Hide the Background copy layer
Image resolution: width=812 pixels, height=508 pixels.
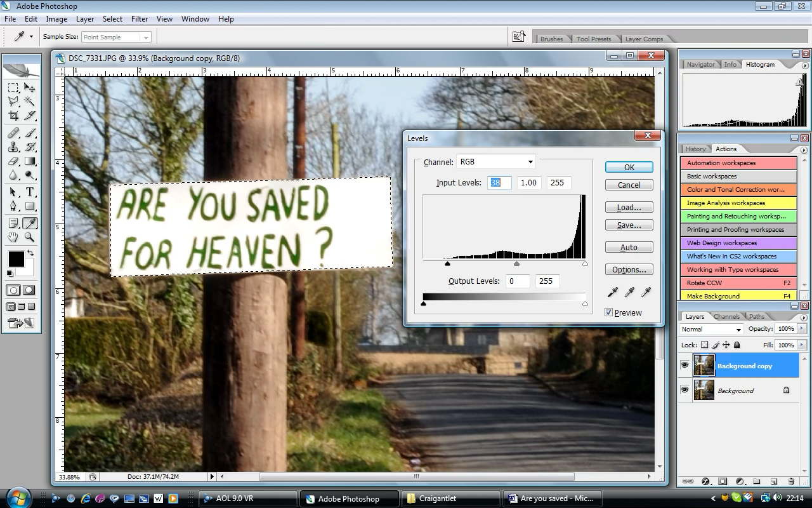click(x=684, y=365)
